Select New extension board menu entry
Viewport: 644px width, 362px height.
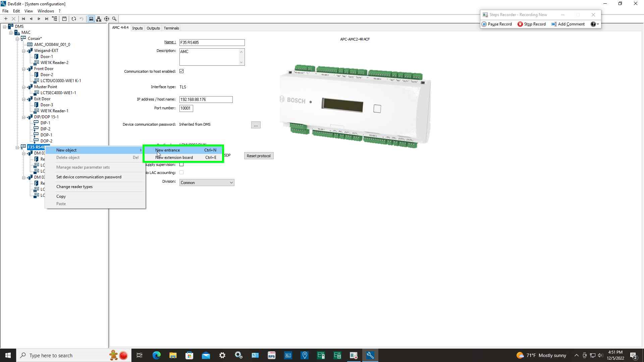tap(174, 158)
